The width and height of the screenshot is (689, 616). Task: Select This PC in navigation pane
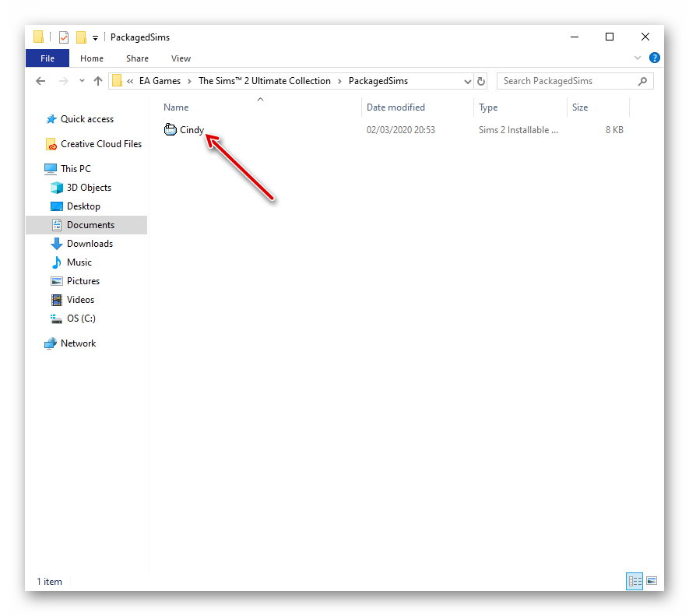click(x=68, y=169)
